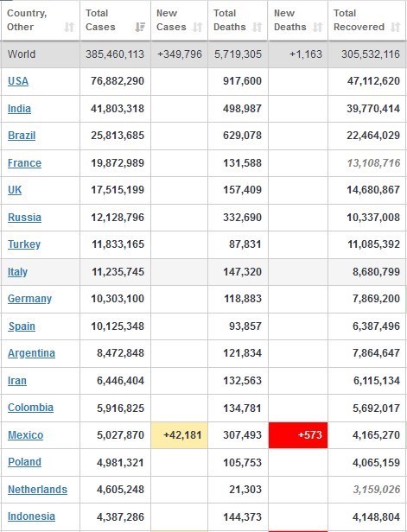Open the Germany country link

pyautogui.click(x=30, y=299)
